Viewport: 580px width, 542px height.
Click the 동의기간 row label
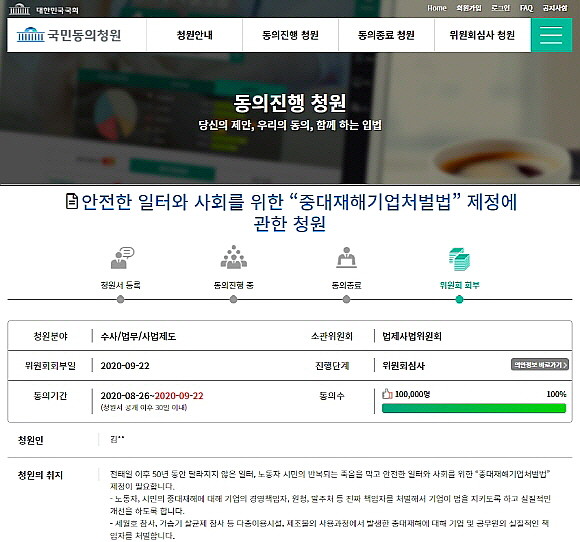point(50,396)
